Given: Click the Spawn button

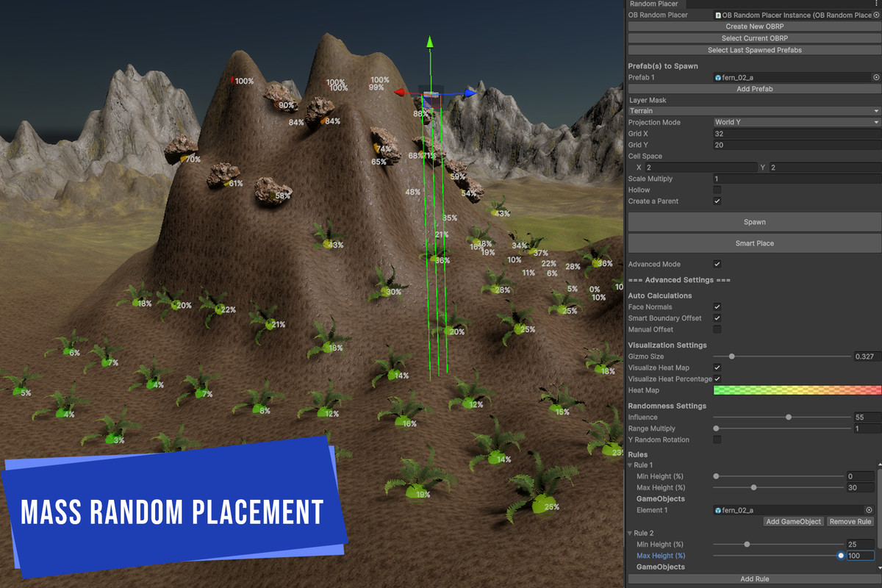Looking at the screenshot, I should pos(754,222).
